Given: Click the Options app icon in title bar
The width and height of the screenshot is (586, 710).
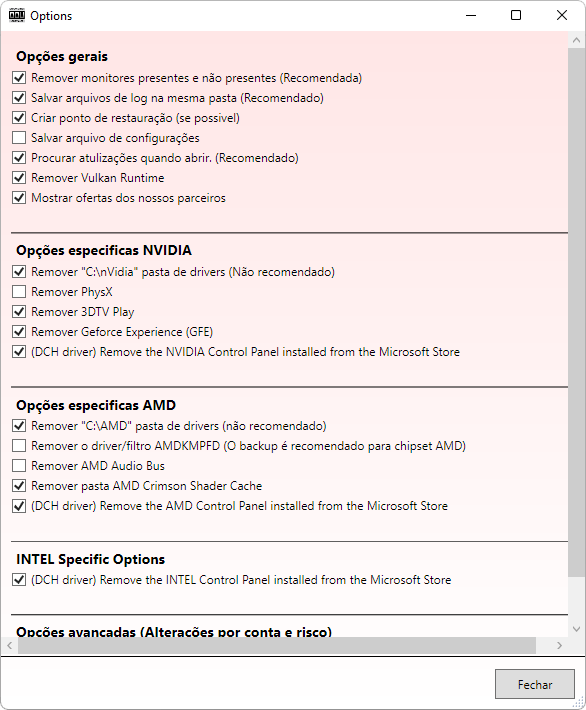Looking at the screenshot, I should pyautogui.click(x=17, y=15).
